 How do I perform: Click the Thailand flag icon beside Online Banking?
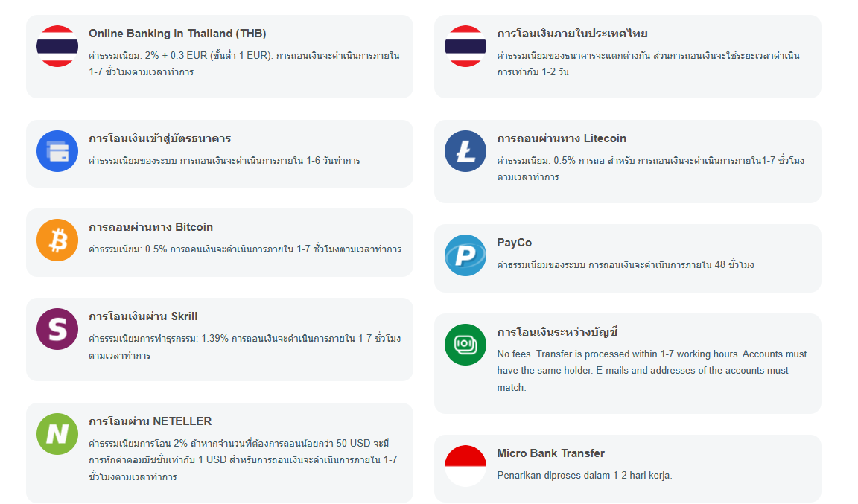coord(57,46)
